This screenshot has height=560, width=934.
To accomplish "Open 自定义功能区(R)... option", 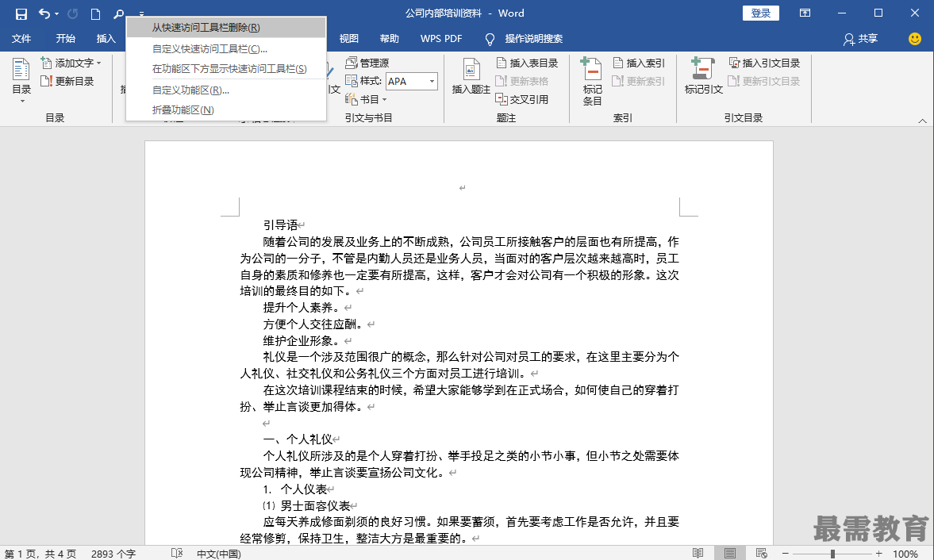I will (x=226, y=90).
